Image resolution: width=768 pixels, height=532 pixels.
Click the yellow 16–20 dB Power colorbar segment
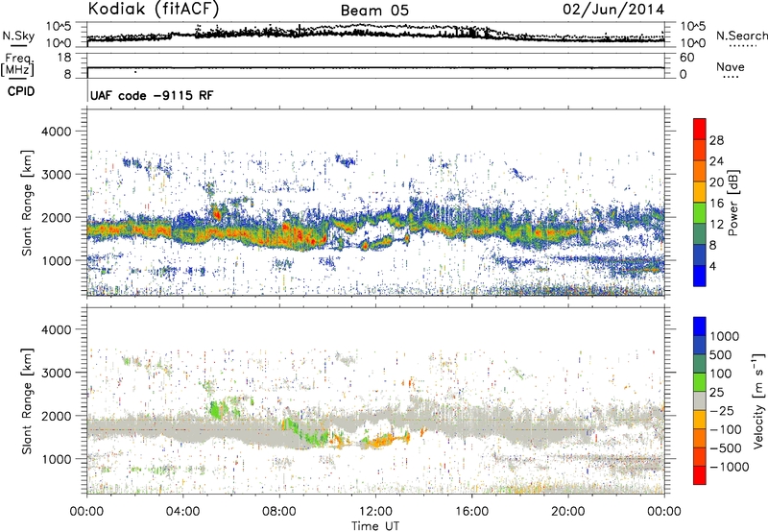(700, 192)
